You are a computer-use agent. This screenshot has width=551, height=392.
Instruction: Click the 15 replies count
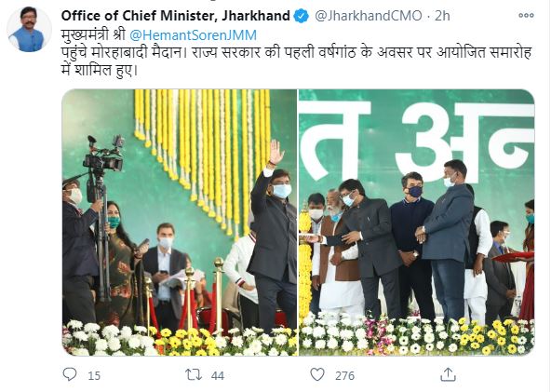click(x=94, y=376)
